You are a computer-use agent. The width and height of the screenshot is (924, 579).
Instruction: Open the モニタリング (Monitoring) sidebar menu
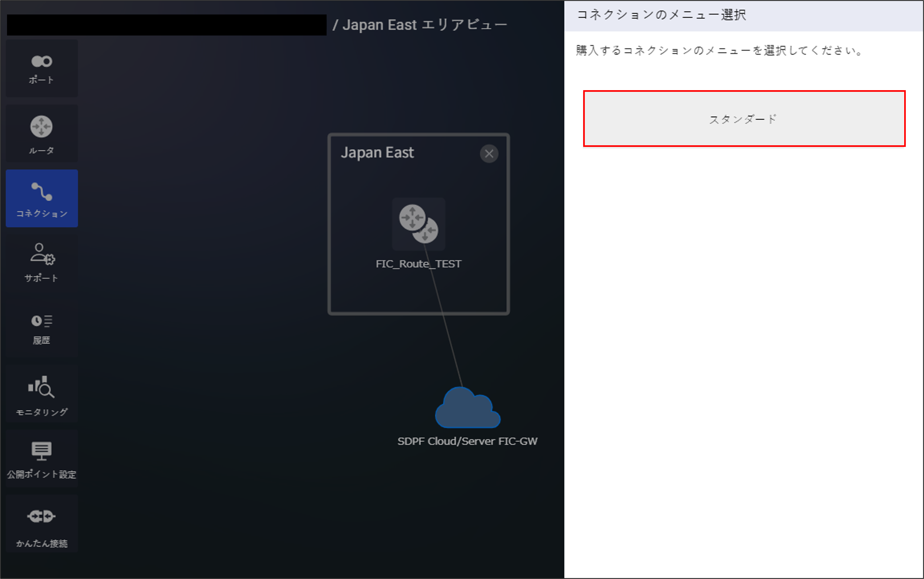(42, 394)
